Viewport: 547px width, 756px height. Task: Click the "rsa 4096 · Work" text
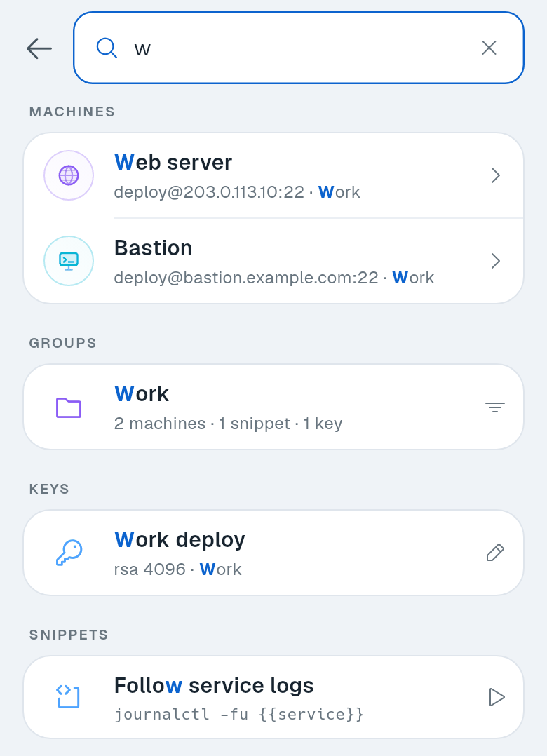[178, 569]
